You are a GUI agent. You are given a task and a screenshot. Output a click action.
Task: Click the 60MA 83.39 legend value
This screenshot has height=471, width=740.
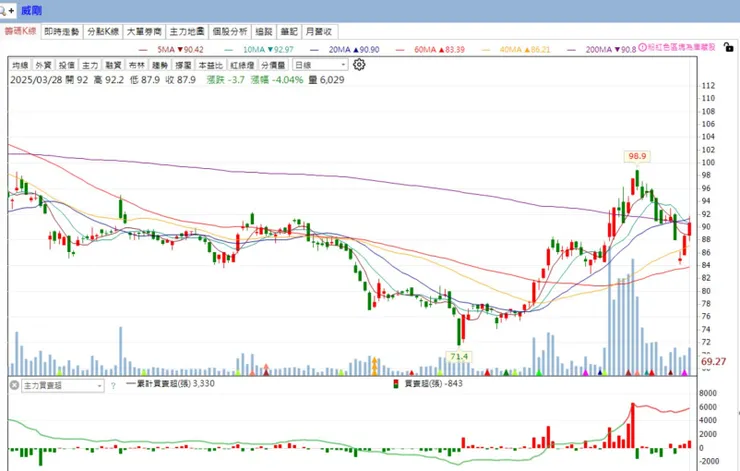[x=439, y=50]
